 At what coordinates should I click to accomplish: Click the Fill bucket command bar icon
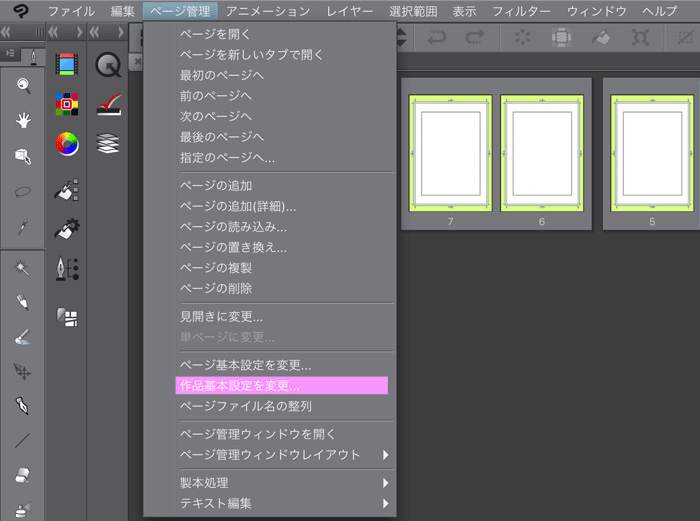pyautogui.click(x=601, y=38)
